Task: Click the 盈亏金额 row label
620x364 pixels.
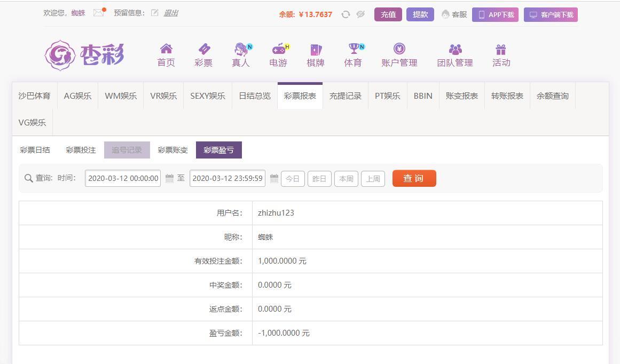Action: click(x=226, y=333)
